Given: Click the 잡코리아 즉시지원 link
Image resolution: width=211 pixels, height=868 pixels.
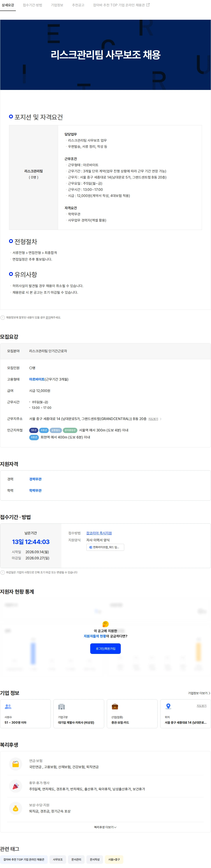Looking at the screenshot, I should tap(99, 533).
